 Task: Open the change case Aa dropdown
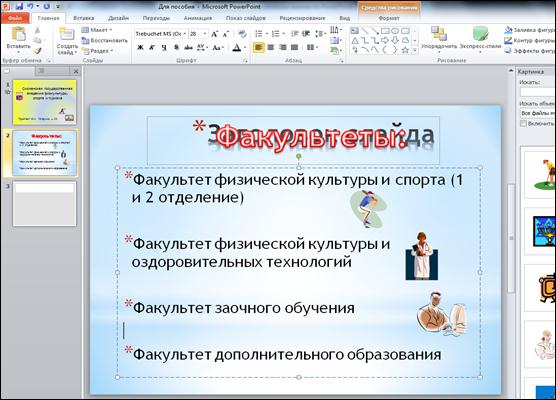[x=217, y=48]
